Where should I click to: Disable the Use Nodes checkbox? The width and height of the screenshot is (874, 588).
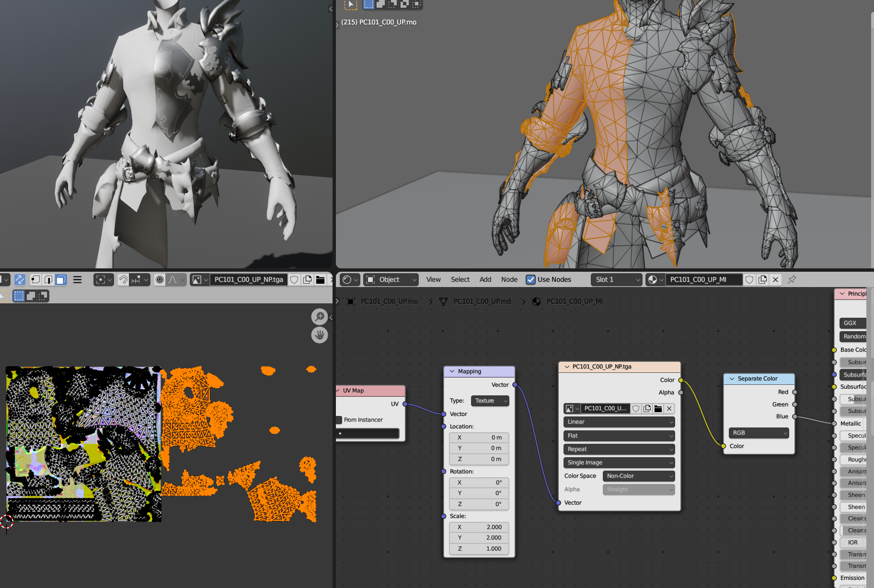[x=530, y=279]
